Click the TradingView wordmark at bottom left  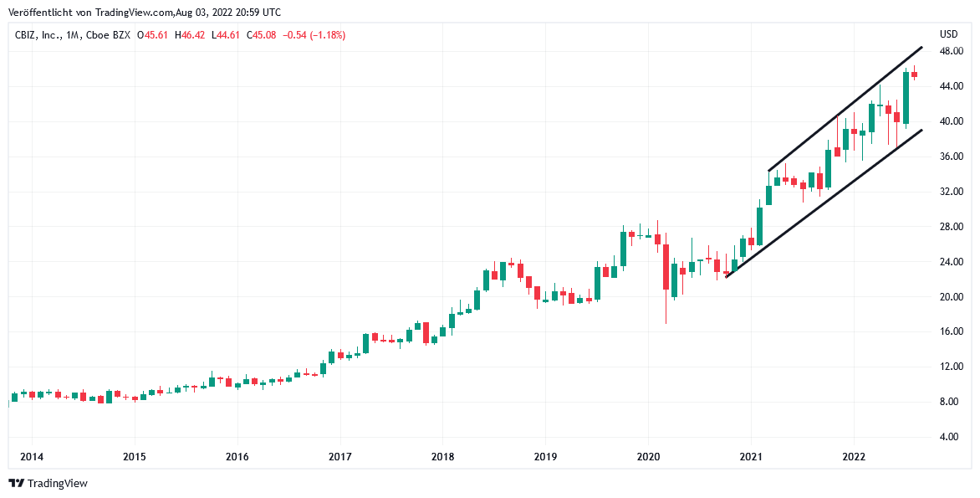click(57, 483)
